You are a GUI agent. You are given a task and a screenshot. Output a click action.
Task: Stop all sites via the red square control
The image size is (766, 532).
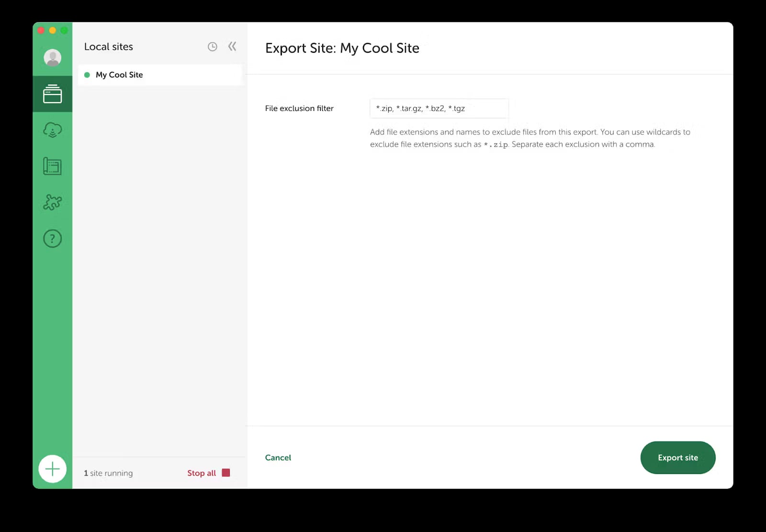(x=226, y=473)
